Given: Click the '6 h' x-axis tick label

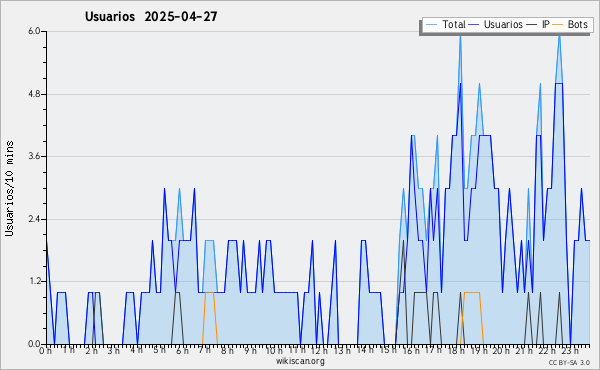Looking at the screenshot, I should [182, 351].
